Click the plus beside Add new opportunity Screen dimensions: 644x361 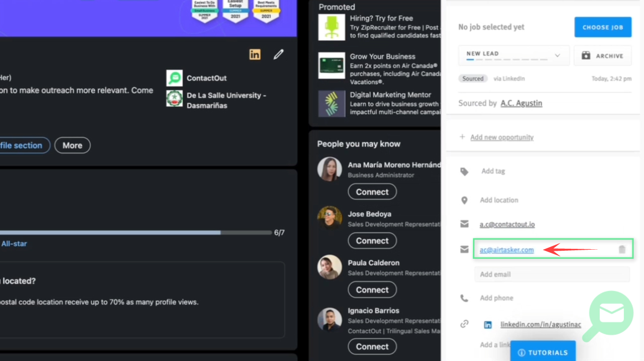tap(462, 137)
